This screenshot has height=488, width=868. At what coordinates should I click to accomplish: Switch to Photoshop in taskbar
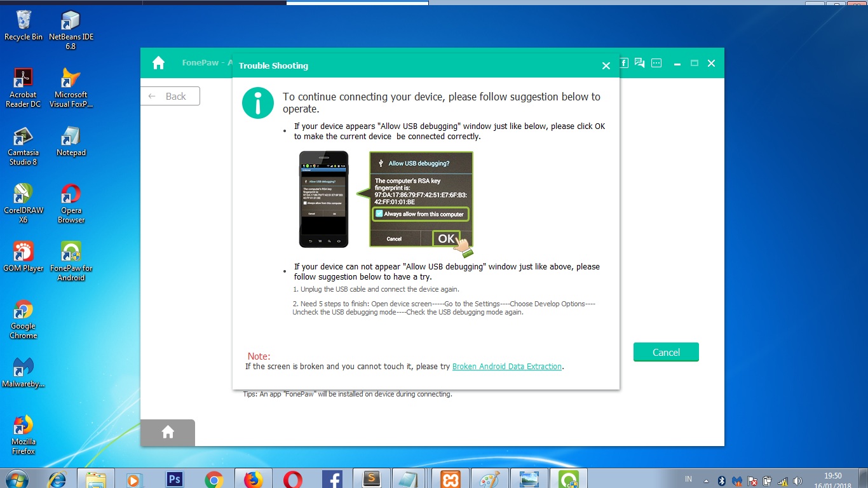(x=174, y=479)
